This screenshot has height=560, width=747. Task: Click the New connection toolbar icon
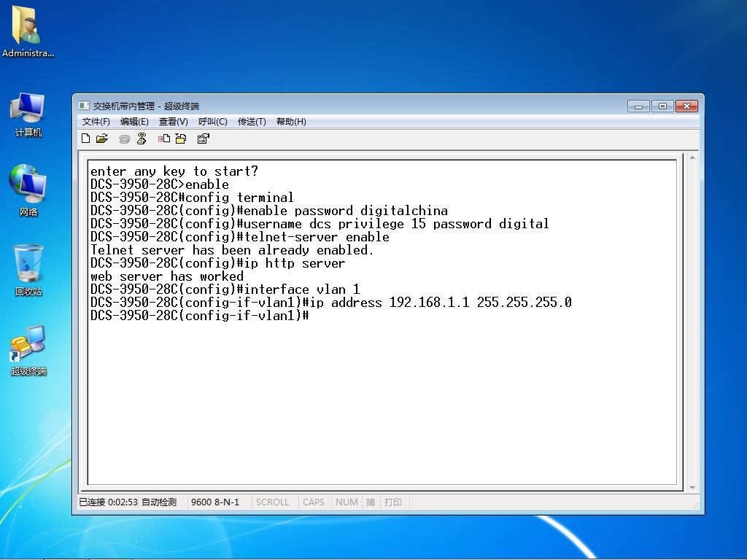pyautogui.click(x=86, y=139)
